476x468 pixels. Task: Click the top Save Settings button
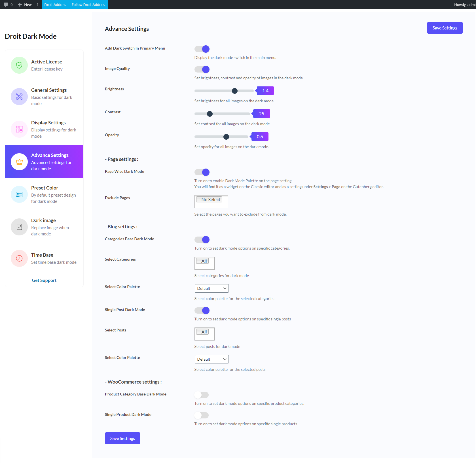coord(445,28)
